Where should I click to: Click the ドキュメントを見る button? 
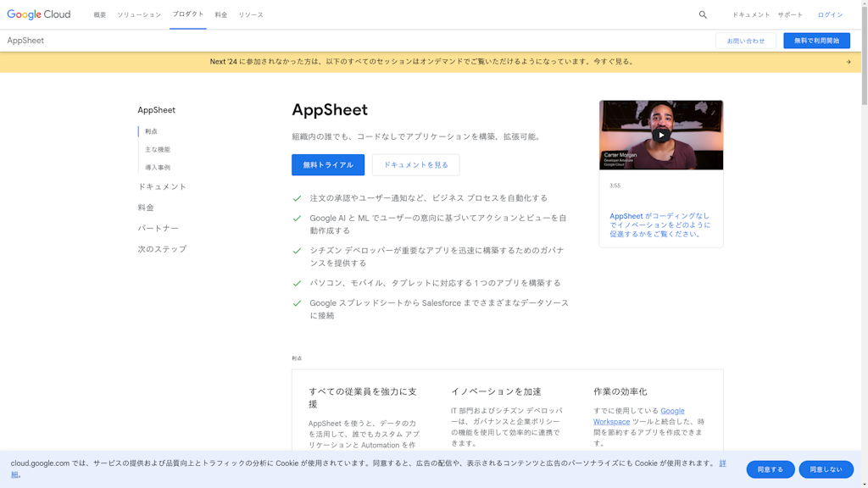tap(415, 165)
